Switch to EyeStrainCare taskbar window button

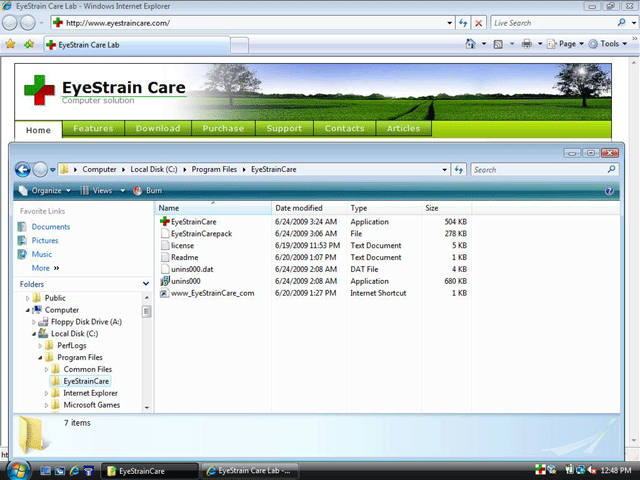(x=149, y=471)
